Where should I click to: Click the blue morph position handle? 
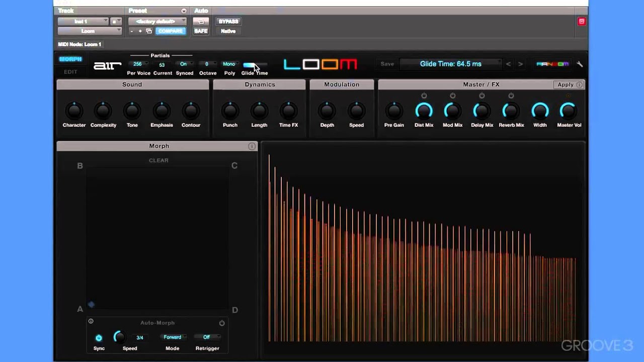pos(91,304)
